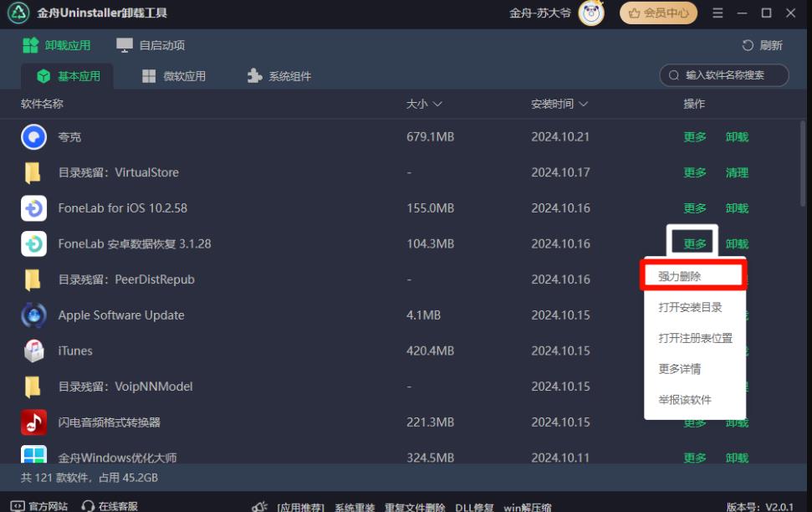
Task: Choose 打开注册表位置 from the menu
Action: (694, 338)
